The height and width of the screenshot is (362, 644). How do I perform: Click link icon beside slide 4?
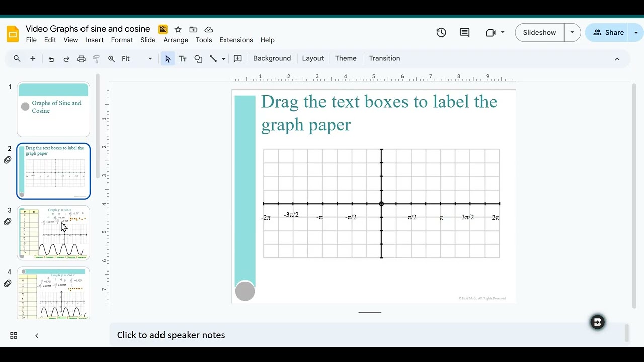(8, 284)
